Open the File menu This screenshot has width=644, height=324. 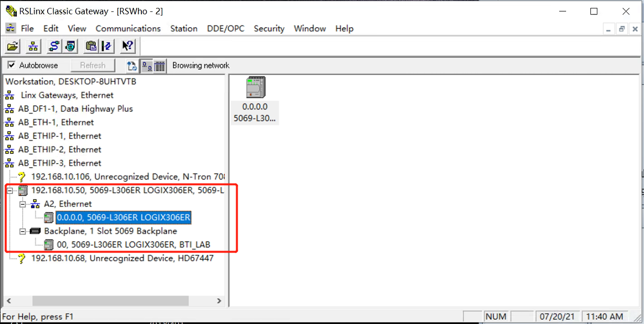[27, 28]
